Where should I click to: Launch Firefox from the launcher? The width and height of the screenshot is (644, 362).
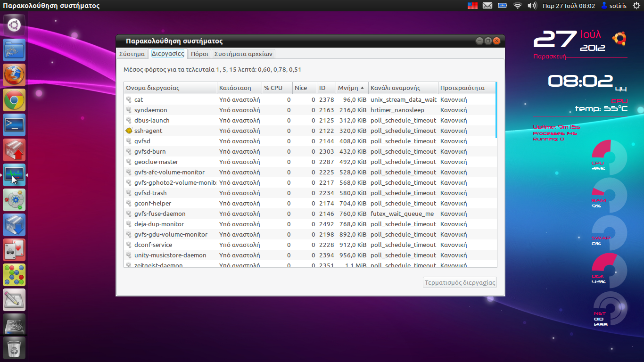(14, 75)
